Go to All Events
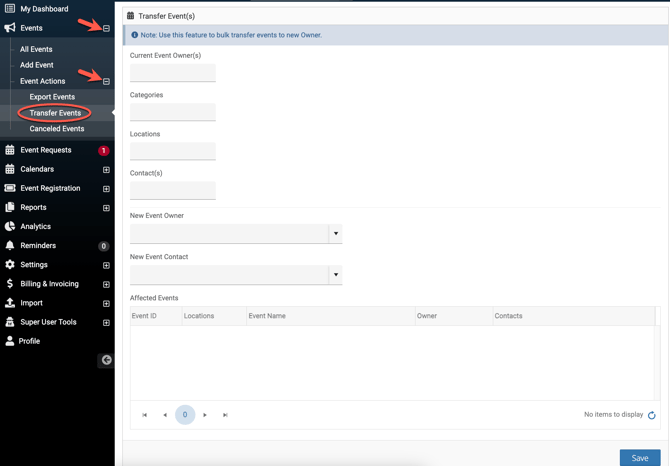 (36, 49)
